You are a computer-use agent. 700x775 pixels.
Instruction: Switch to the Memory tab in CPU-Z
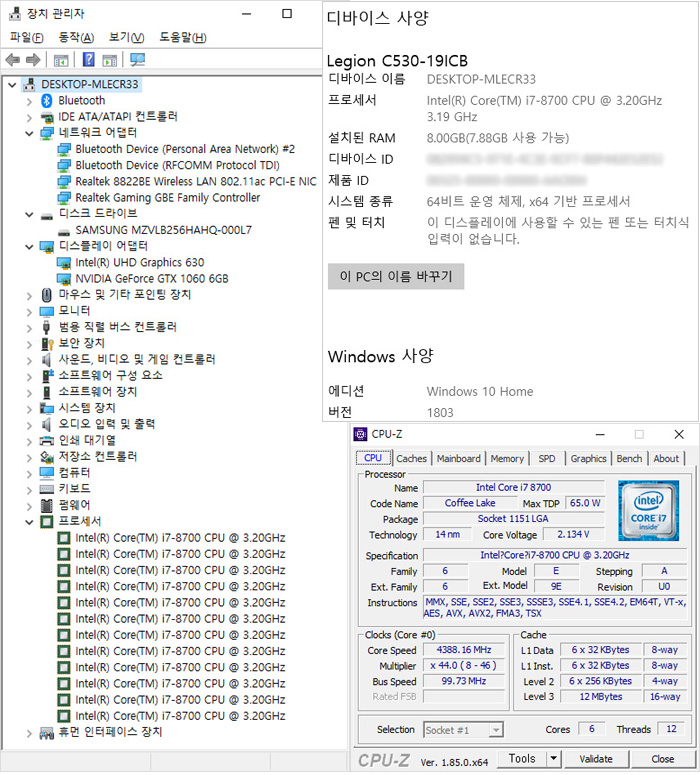pos(507,459)
